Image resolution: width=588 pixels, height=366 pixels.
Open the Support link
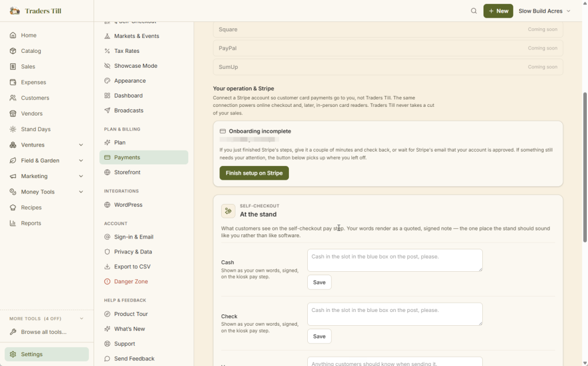pos(144,344)
